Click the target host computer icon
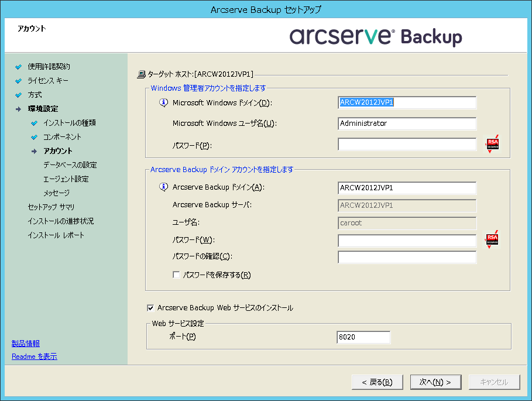Screen dimensions: 532x401 (141, 74)
